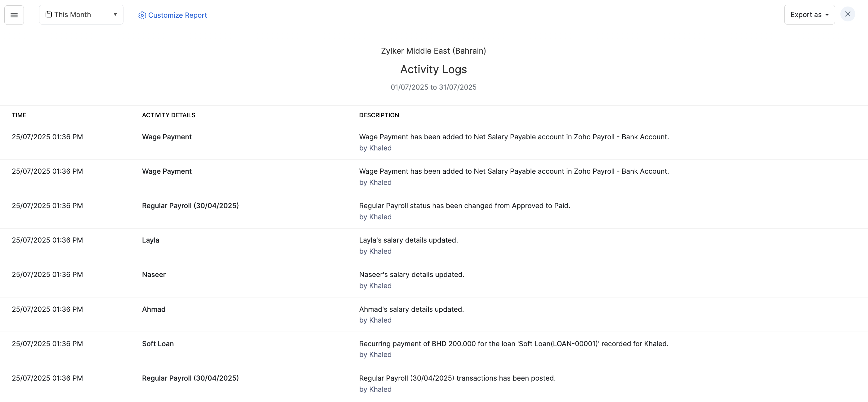Open the Export as dropdown
Viewport: 868px width, 402px height.
(809, 15)
